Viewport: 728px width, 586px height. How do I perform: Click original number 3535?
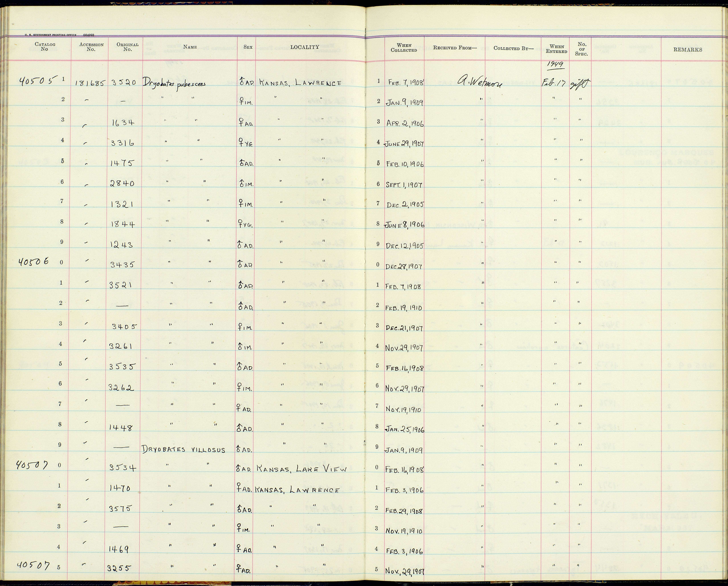tap(122, 366)
